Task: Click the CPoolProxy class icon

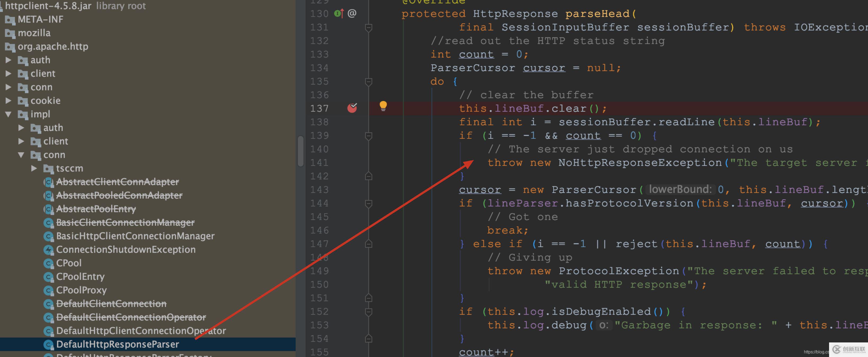Action: click(x=48, y=290)
